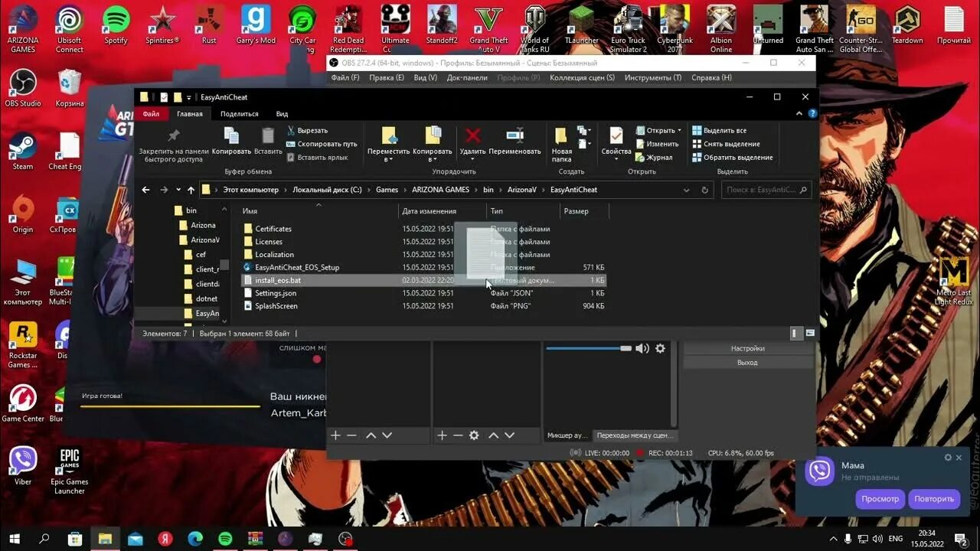Click the red Delete (Удалить) X icon
The width and height of the screenshot is (980, 551).
pyautogui.click(x=473, y=135)
